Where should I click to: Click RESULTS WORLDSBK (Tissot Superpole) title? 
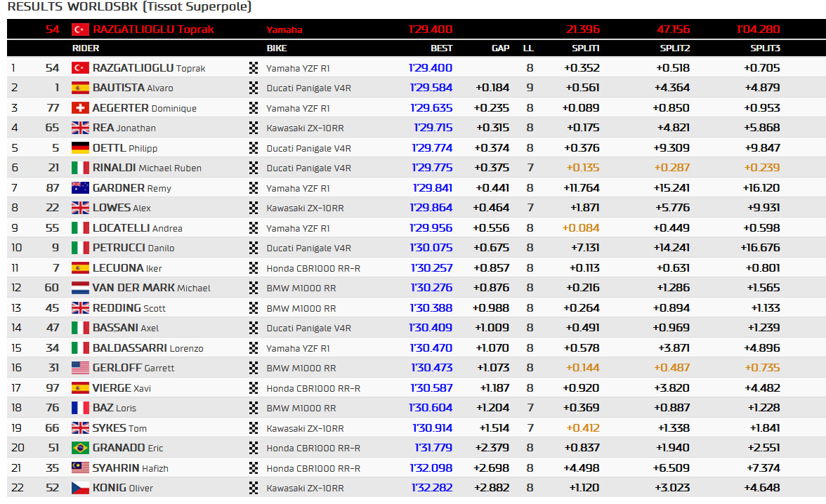point(129,7)
